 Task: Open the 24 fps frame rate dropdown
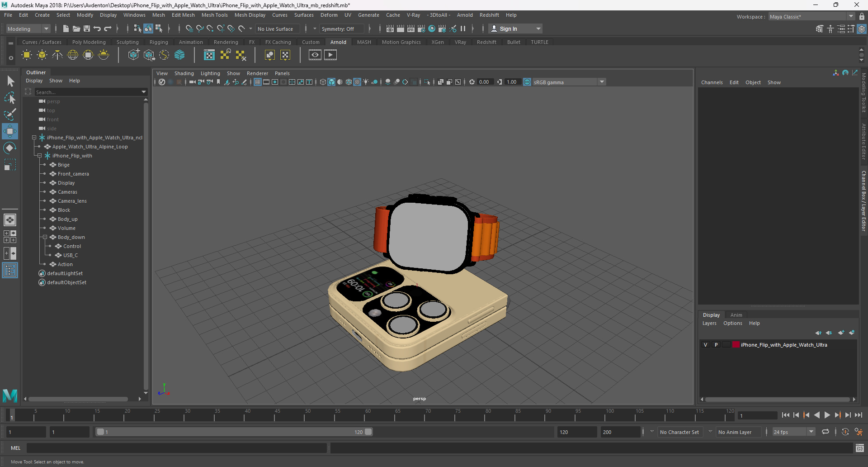tap(793, 432)
